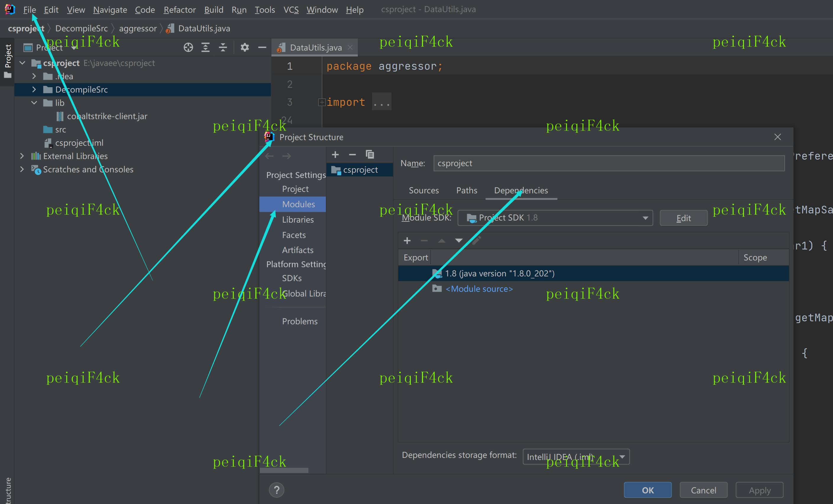
Task: Select the 1.8 java version dependency row
Action: click(593, 273)
